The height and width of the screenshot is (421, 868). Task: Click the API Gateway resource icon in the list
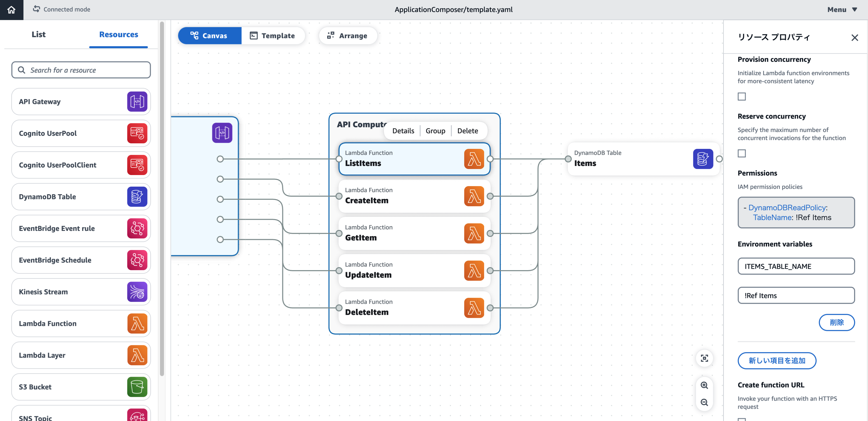tap(137, 101)
